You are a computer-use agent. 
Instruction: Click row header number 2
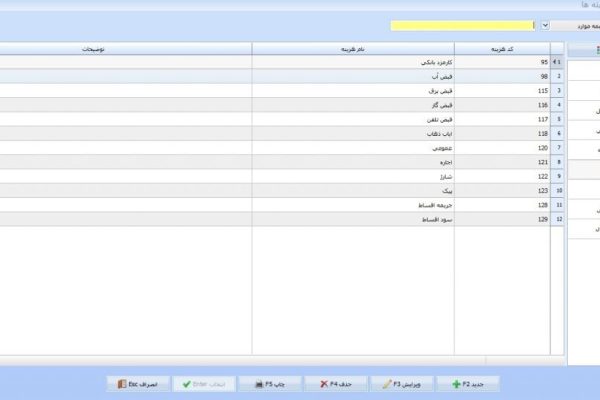[x=557, y=77]
